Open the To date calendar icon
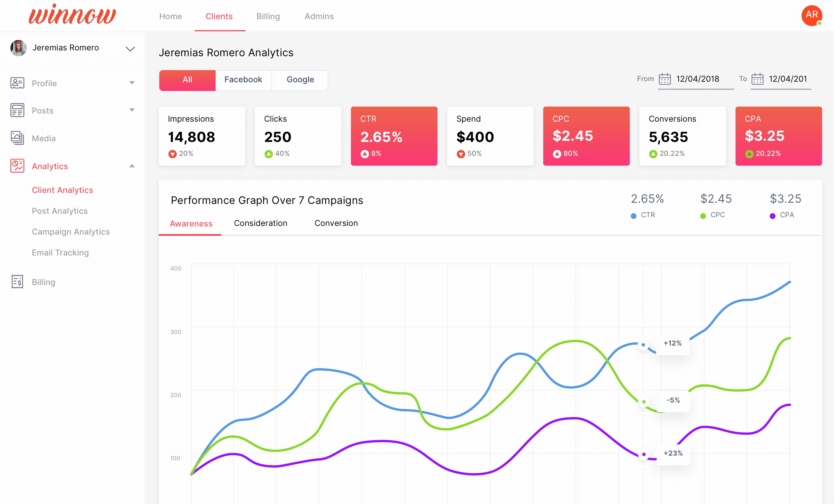The height and width of the screenshot is (504, 834). click(x=757, y=79)
